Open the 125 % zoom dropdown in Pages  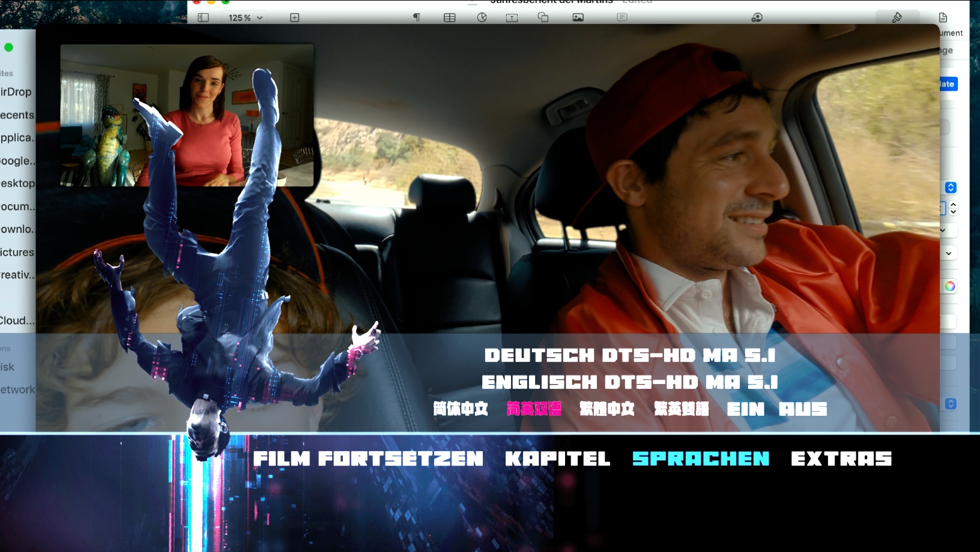tap(246, 18)
